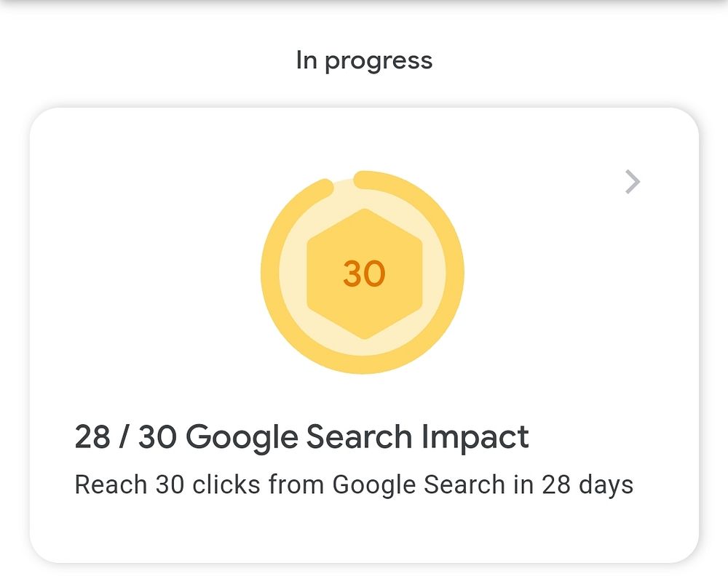
Task: Select the 'In progress' section heading
Action: 364,60
